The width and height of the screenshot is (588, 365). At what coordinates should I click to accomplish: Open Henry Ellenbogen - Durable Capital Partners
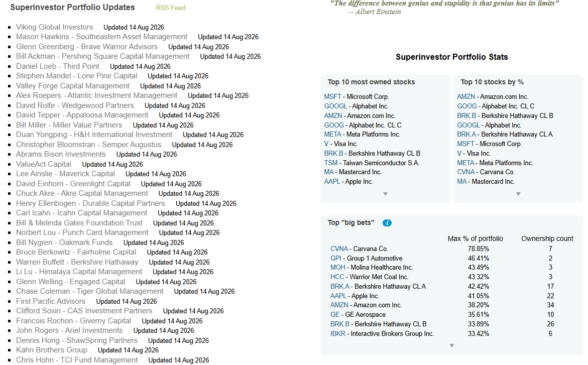click(90, 203)
